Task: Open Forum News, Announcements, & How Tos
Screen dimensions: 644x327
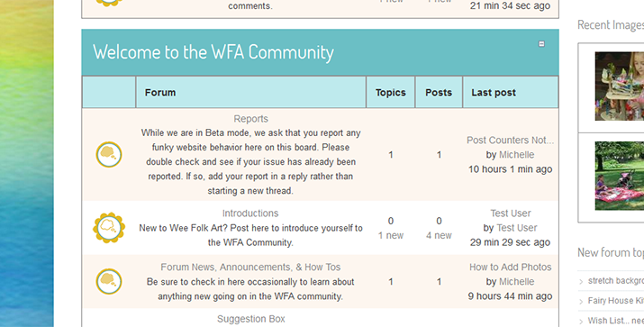Action: pyautogui.click(x=250, y=267)
